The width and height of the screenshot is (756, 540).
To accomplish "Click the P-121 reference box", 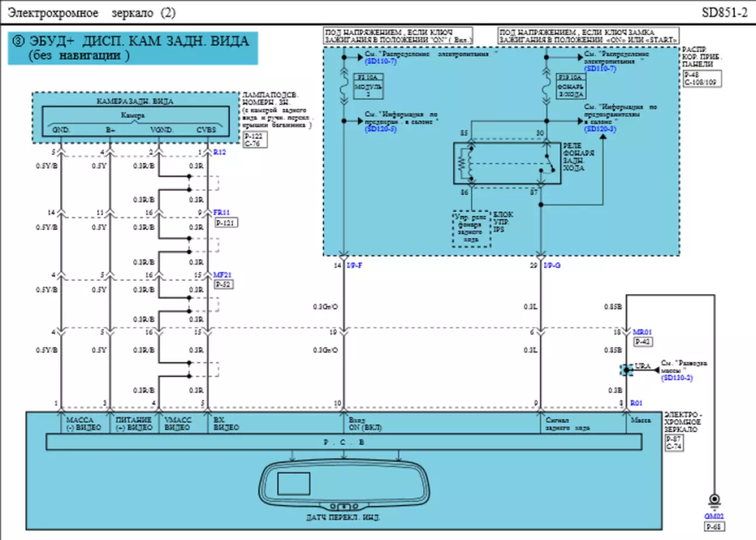I will click(x=225, y=223).
